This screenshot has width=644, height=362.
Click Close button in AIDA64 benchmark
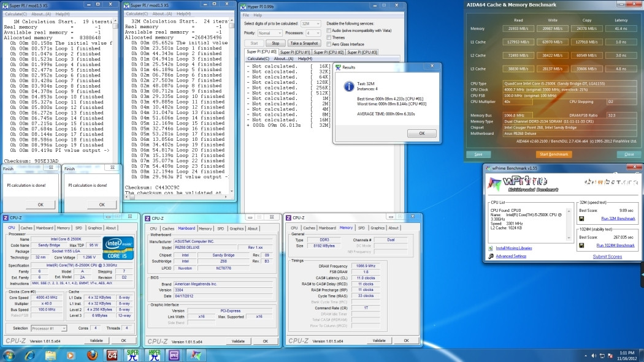629,154
